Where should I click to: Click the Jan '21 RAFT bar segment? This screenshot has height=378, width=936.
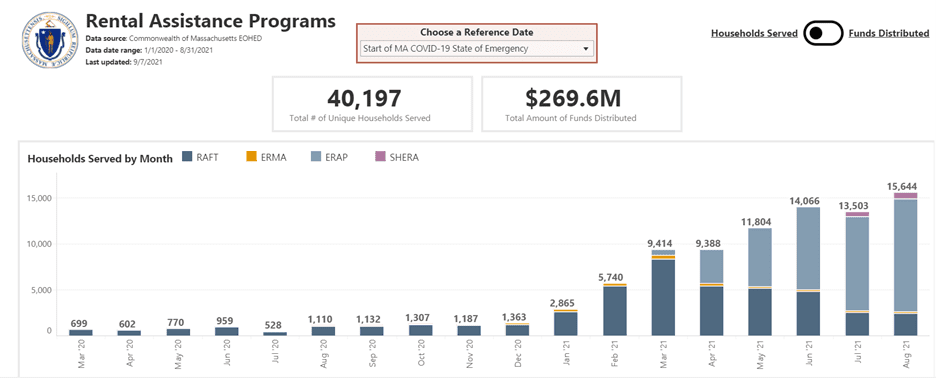pos(566,324)
